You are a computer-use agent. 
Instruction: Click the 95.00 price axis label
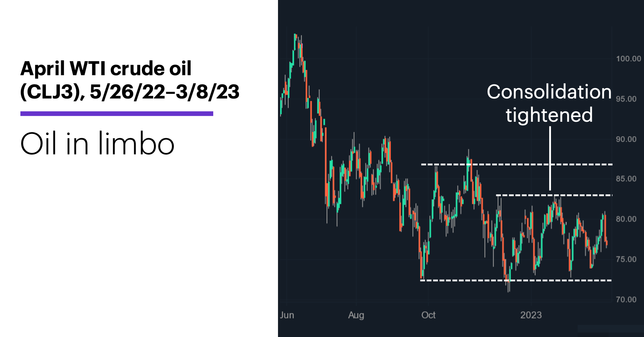pos(626,99)
